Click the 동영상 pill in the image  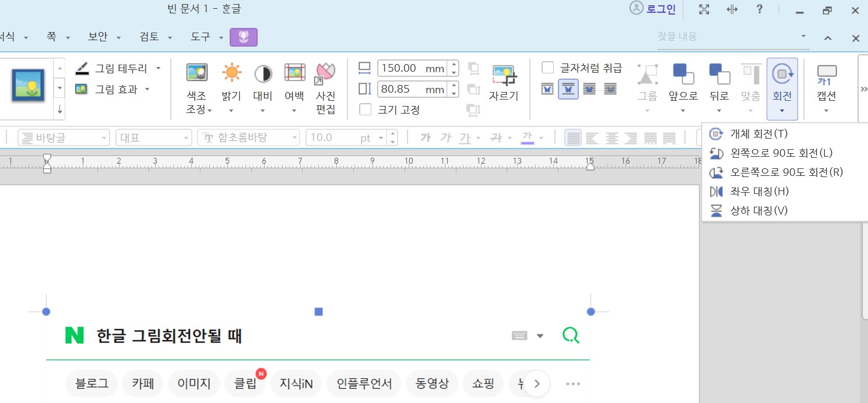(x=432, y=384)
